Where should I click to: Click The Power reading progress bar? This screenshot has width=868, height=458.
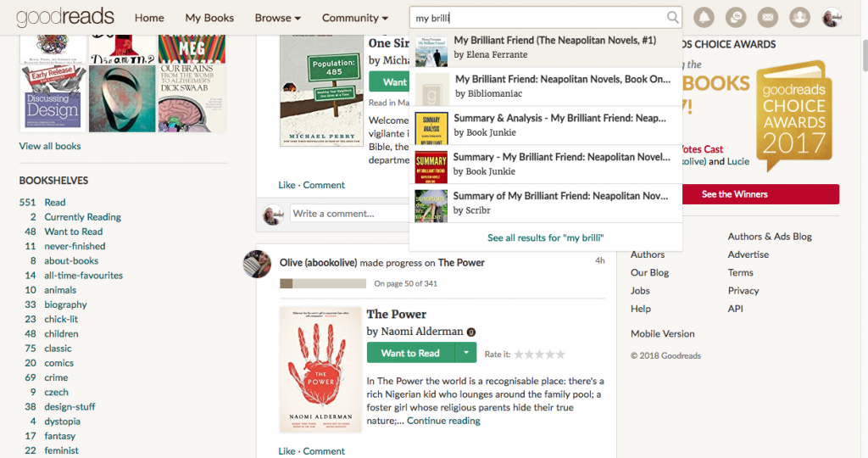[323, 283]
